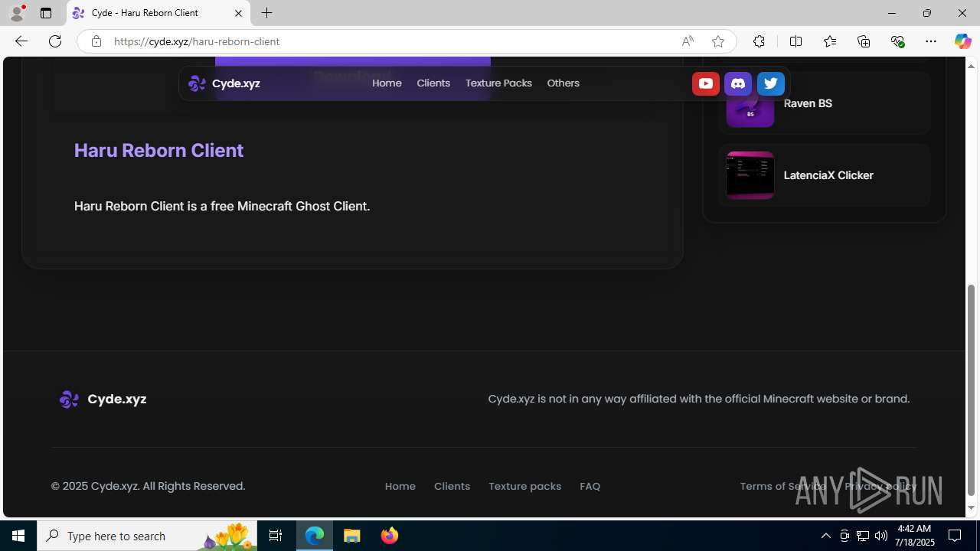Open Texture Packs in top navbar
This screenshot has height=551, width=980.
click(x=498, y=83)
